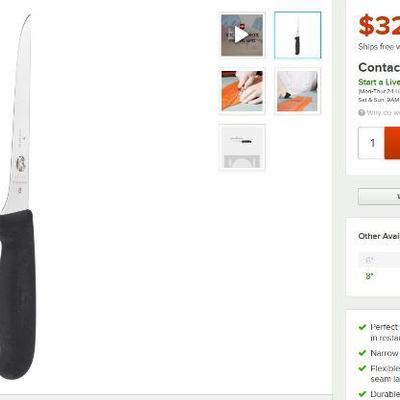This screenshot has height=400, width=400.
Task: Click the large boning knife image
Action: pos(17,197)
